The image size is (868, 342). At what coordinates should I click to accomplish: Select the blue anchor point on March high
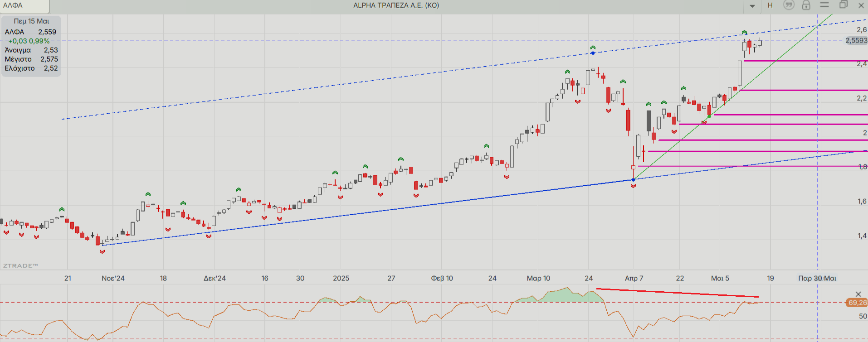pos(593,53)
